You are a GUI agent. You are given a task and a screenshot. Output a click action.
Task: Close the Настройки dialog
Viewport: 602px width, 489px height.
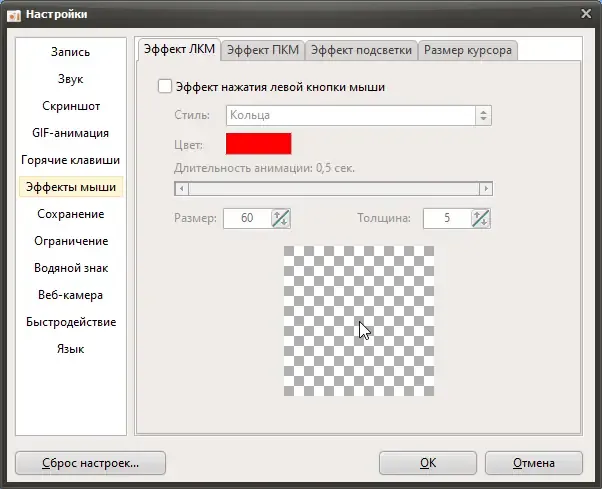click(586, 14)
